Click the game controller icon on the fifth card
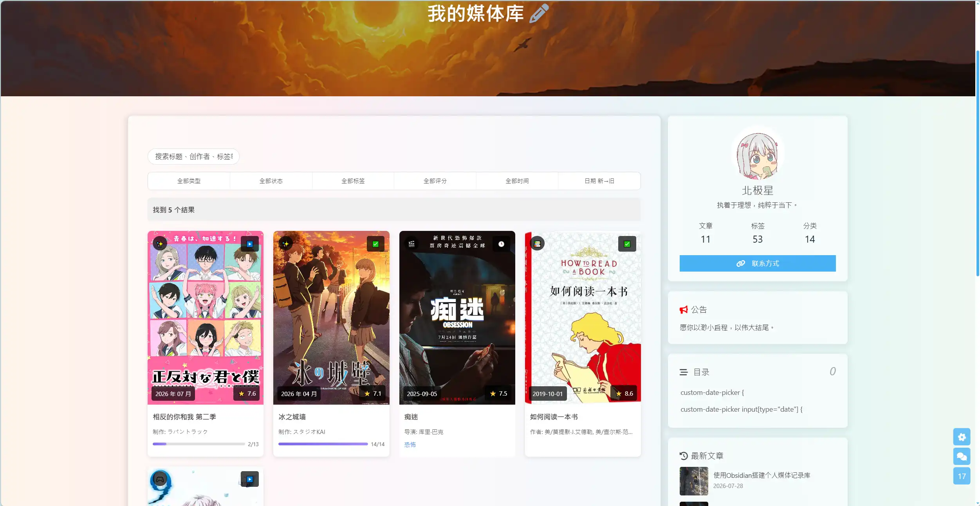The width and height of the screenshot is (980, 506). click(x=160, y=479)
